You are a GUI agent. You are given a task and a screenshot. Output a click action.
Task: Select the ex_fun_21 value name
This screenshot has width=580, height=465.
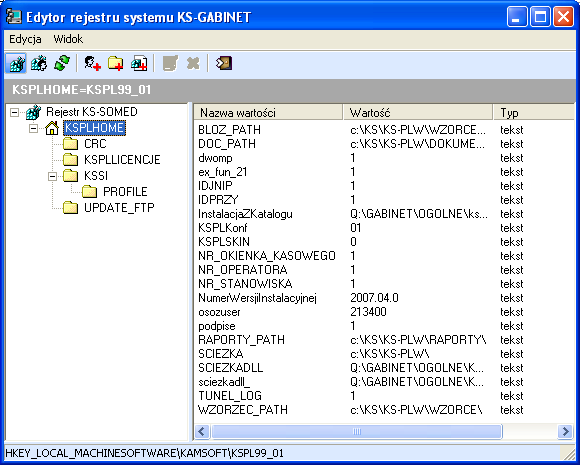pyautogui.click(x=223, y=172)
